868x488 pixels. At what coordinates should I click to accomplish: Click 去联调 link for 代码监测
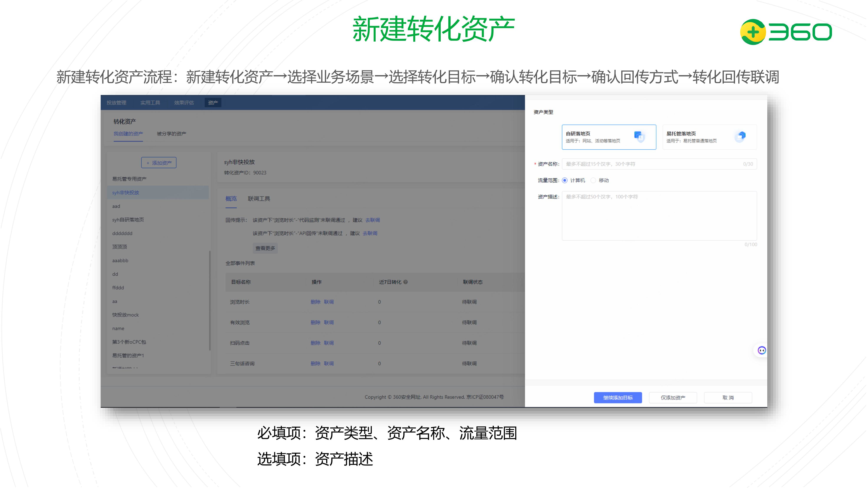[x=373, y=220]
